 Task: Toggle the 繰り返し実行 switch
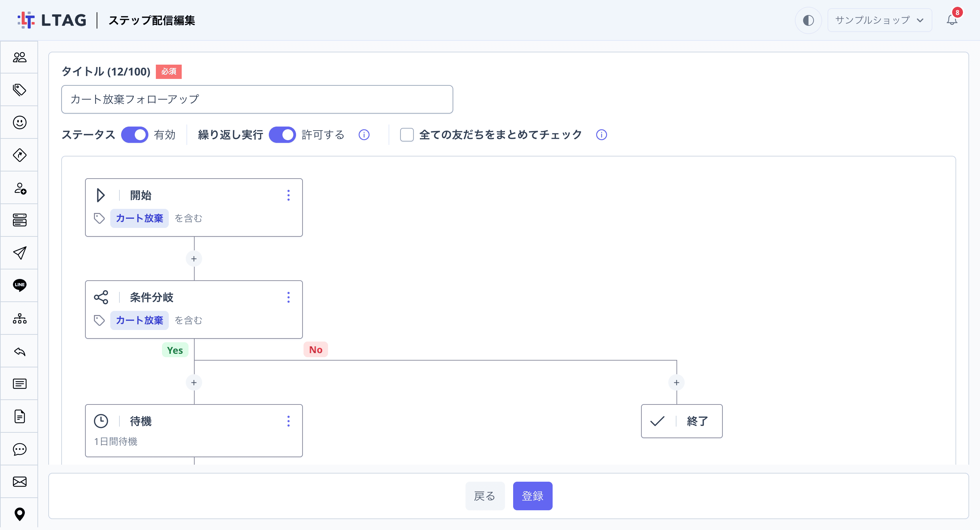pyautogui.click(x=282, y=135)
